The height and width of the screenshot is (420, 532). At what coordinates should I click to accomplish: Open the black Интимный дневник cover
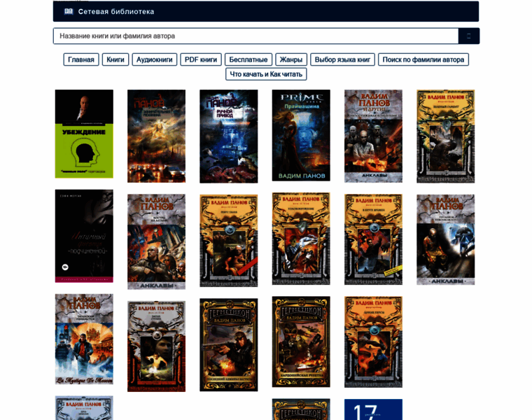[x=84, y=236]
